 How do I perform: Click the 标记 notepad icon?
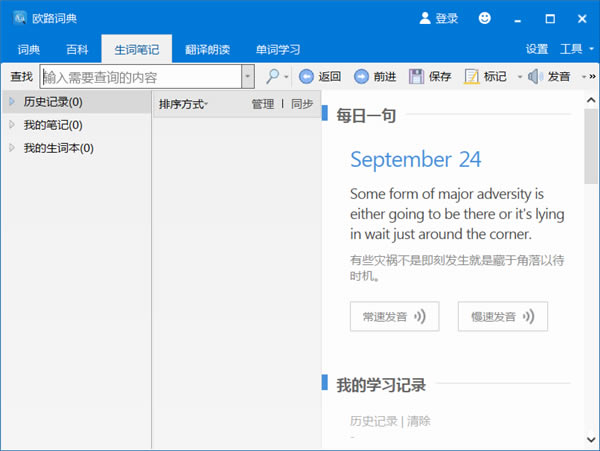471,77
